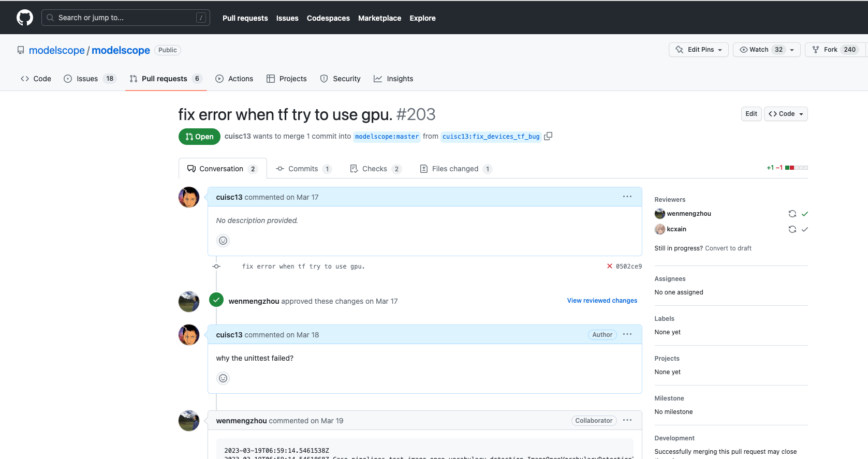The height and width of the screenshot is (459, 868).
Task: Open Issues in top navigation bar
Action: coord(287,18)
